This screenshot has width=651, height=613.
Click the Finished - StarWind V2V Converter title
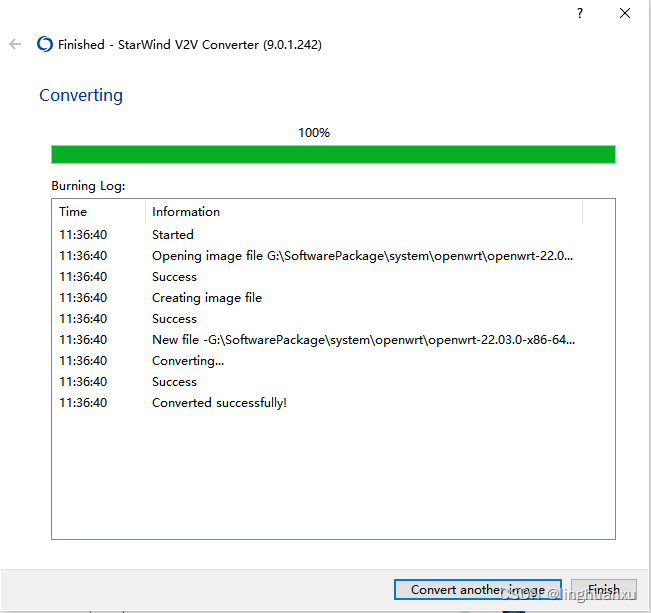coord(190,44)
